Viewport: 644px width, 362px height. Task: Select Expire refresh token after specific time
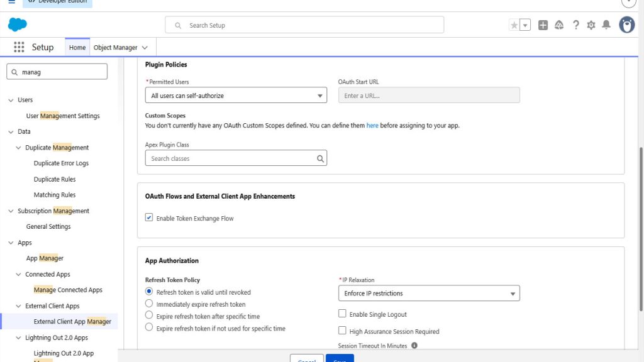[148, 315]
